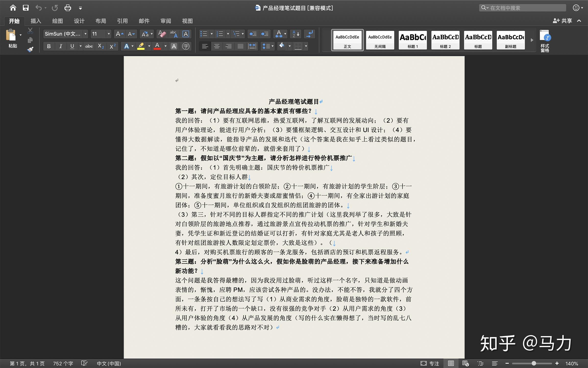
Task: Click the 140% zoom level
Action: (572, 363)
